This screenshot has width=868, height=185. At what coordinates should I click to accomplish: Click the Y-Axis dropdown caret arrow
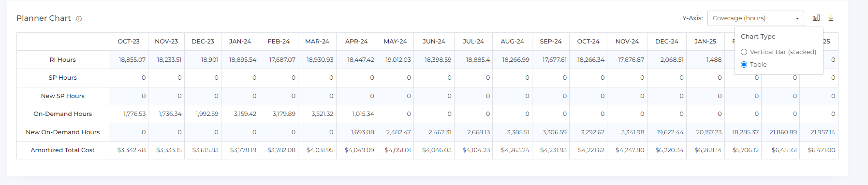(x=797, y=19)
